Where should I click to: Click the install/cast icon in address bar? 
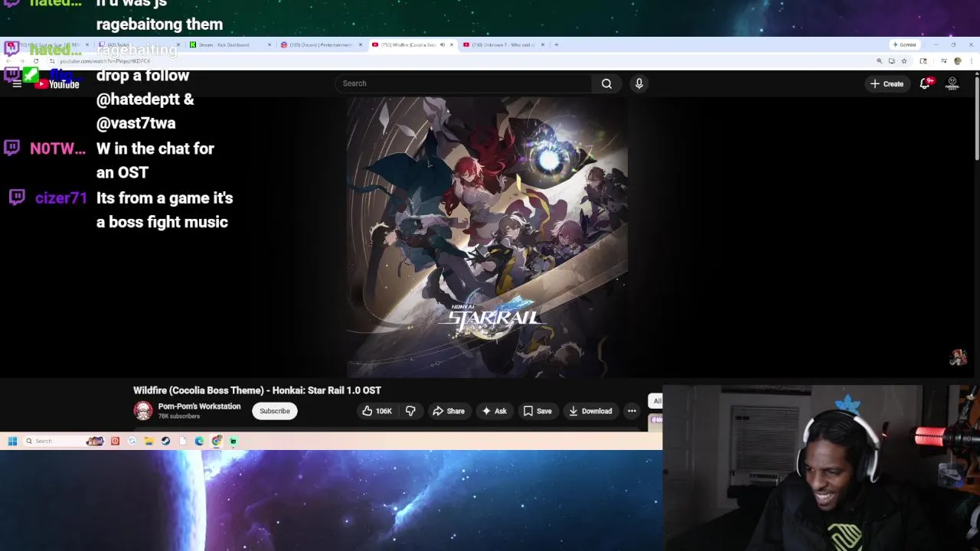pos(891,61)
